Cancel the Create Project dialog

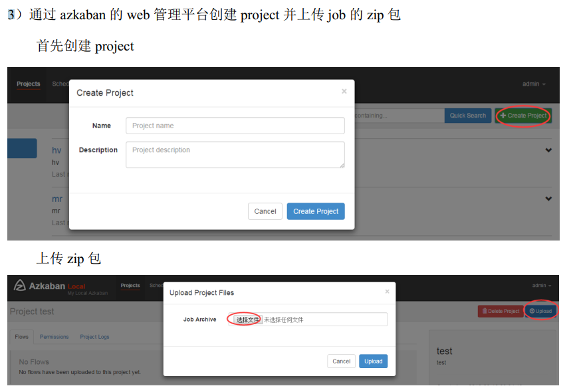pyautogui.click(x=265, y=211)
